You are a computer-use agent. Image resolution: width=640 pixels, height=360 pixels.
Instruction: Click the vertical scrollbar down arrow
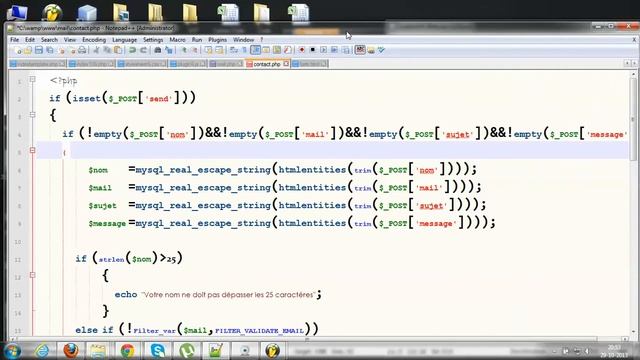(x=633, y=332)
